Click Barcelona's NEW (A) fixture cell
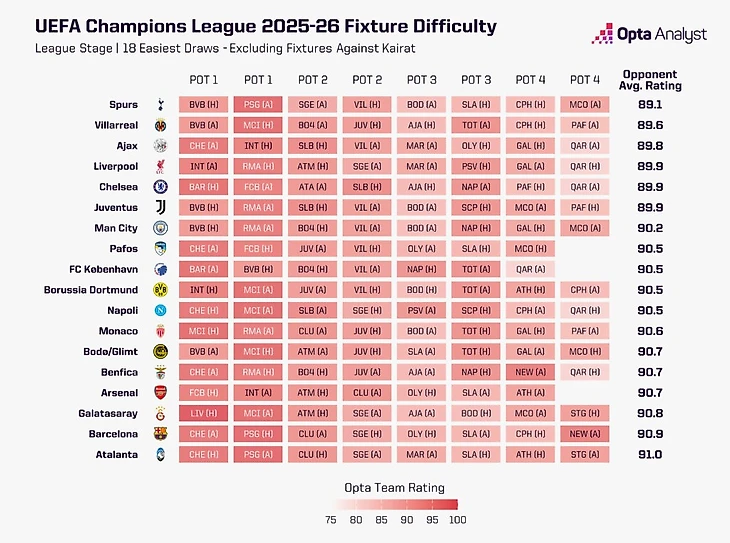 (585, 434)
